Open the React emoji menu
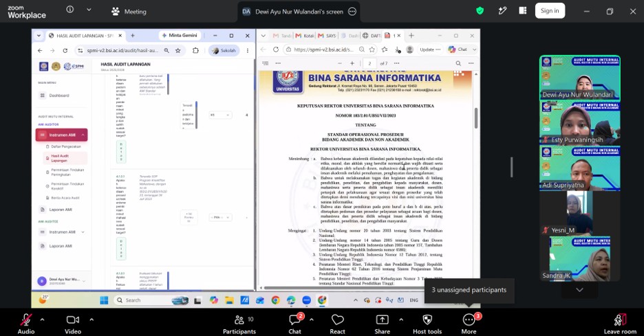644x336 pixels. (x=338, y=324)
